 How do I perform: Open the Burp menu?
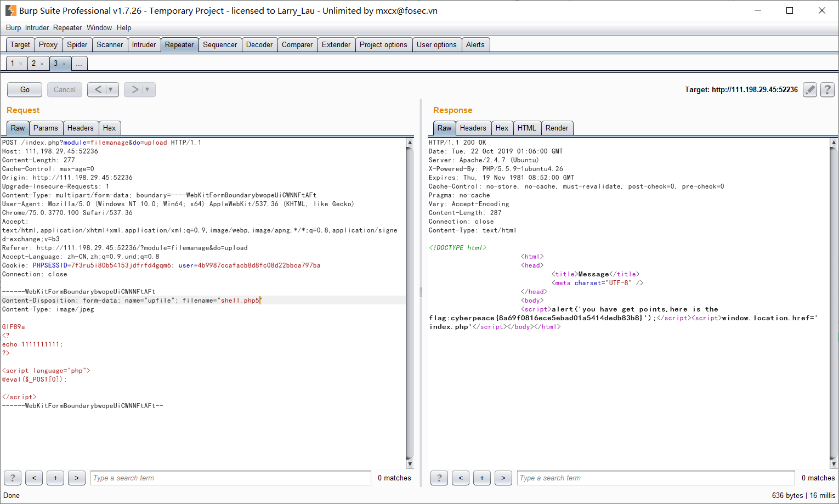pyautogui.click(x=13, y=27)
